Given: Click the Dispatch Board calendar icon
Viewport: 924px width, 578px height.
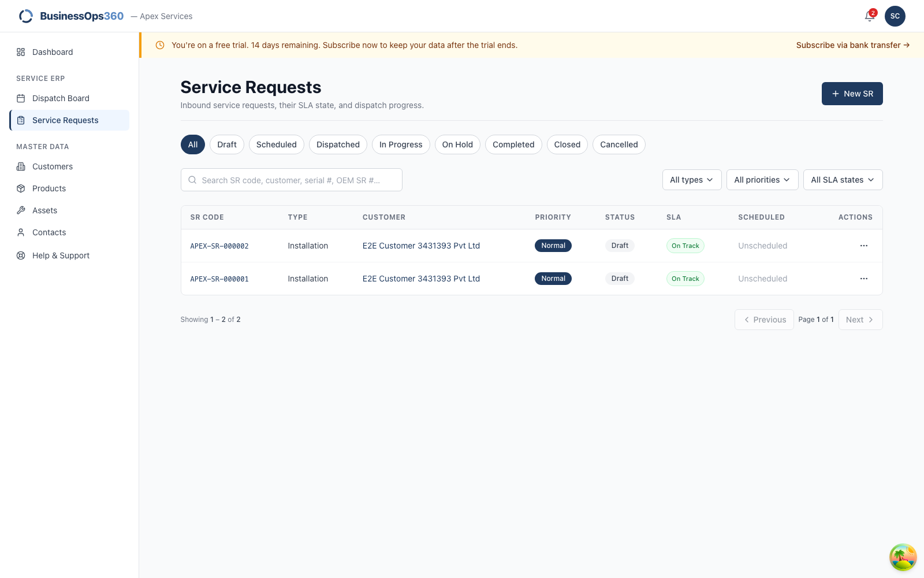Looking at the screenshot, I should pyautogui.click(x=21, y=98).
